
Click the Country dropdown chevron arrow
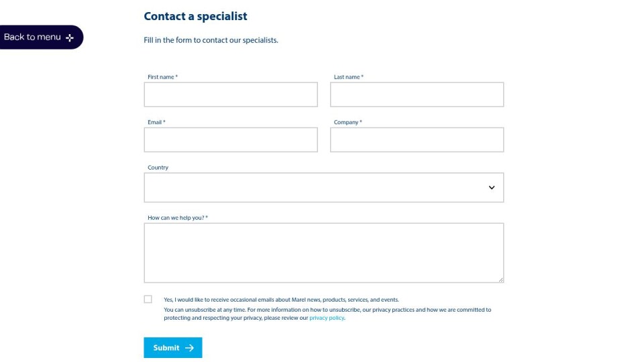point(492,188)
